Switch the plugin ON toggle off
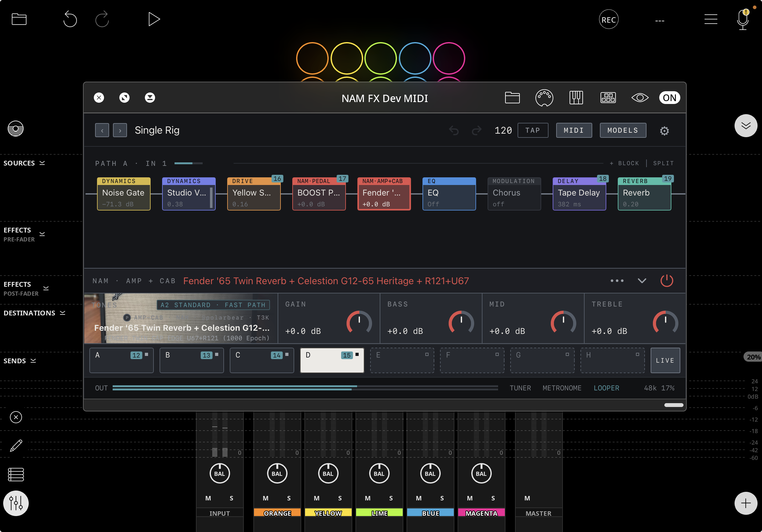762x532 pixels. (x=669, y=98)
